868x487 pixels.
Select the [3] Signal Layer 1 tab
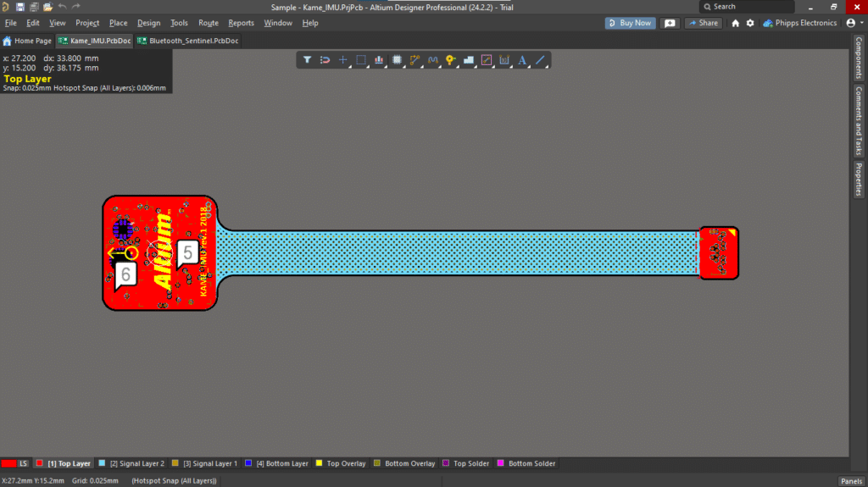coord(204,464)
